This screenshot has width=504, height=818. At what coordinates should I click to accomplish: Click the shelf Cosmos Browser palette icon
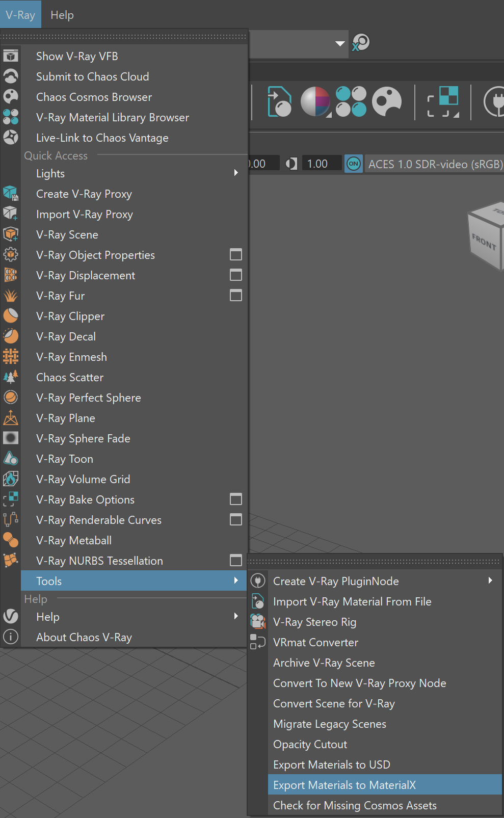click(x=387, y=101)
